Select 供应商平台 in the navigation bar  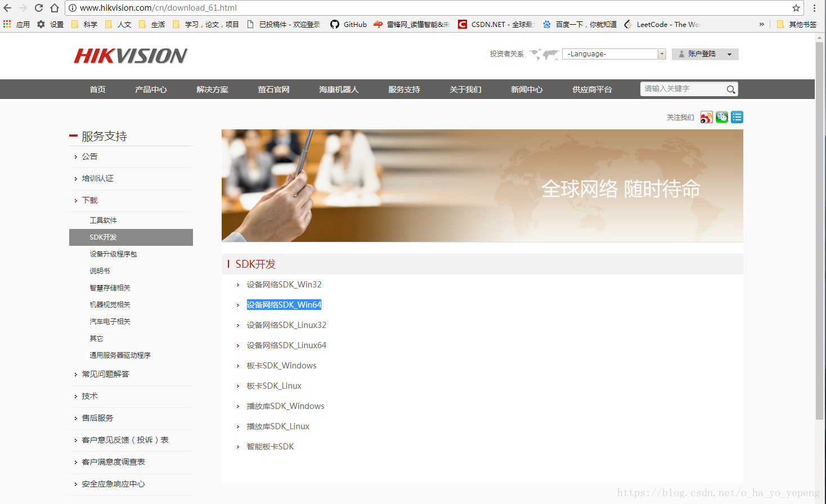click(592, 89)
